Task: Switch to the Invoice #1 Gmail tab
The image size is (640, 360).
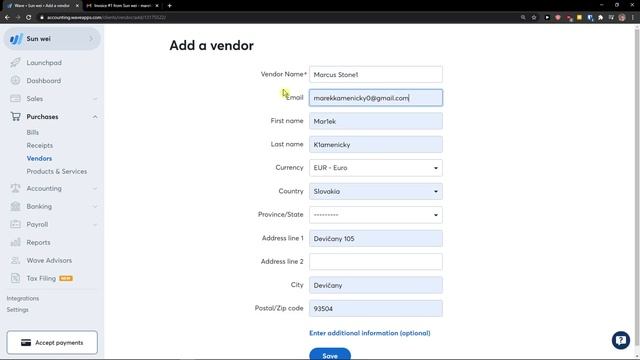Action: (121, 6)
